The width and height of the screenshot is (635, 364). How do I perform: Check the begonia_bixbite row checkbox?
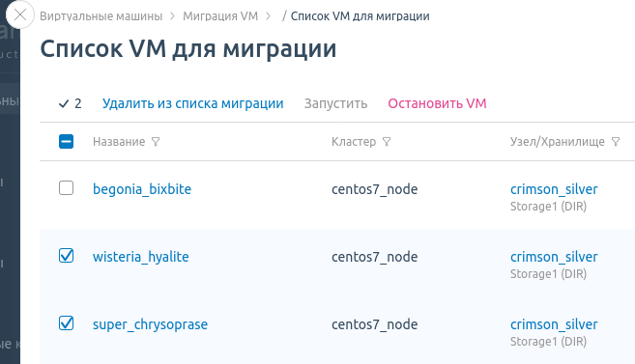pos(66,188)
